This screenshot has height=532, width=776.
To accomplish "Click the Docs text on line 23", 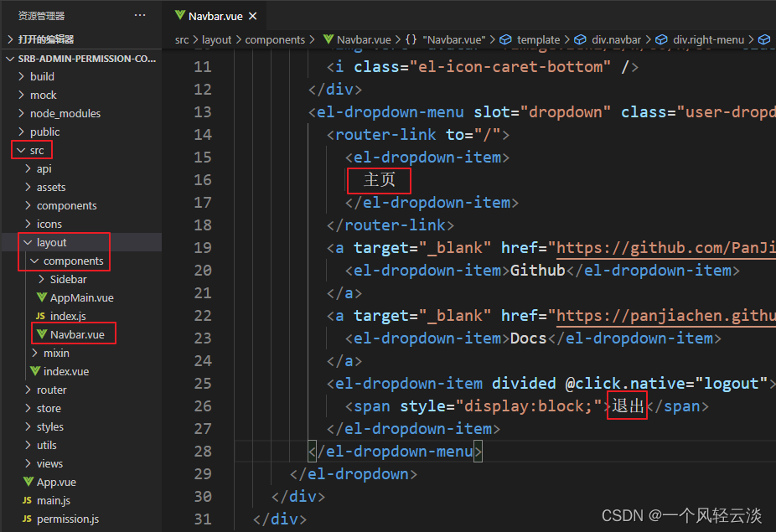I will [x=528, y=338].
